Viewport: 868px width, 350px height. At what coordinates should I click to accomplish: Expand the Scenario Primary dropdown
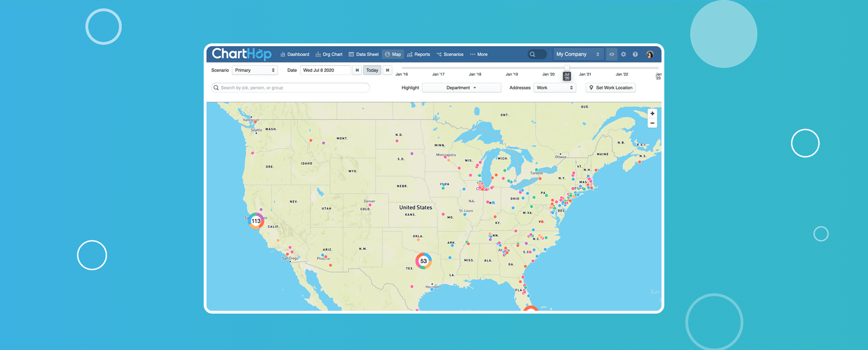[255, 70]
